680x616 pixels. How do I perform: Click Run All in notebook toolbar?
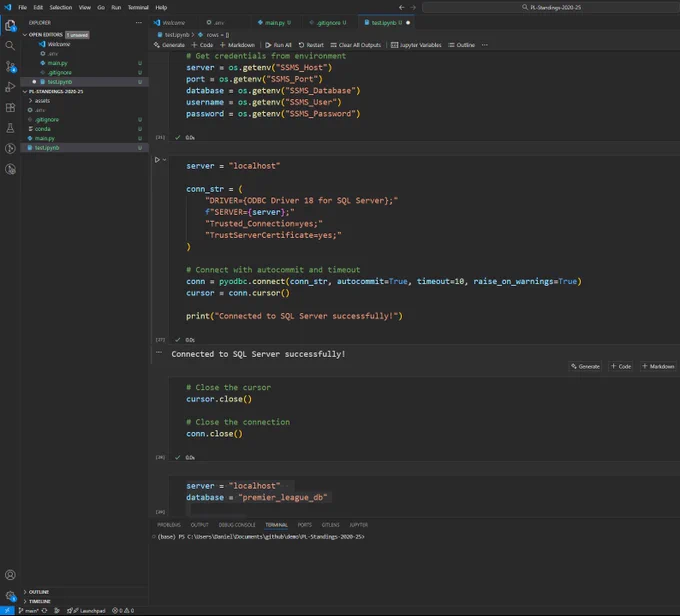point(278,45)
